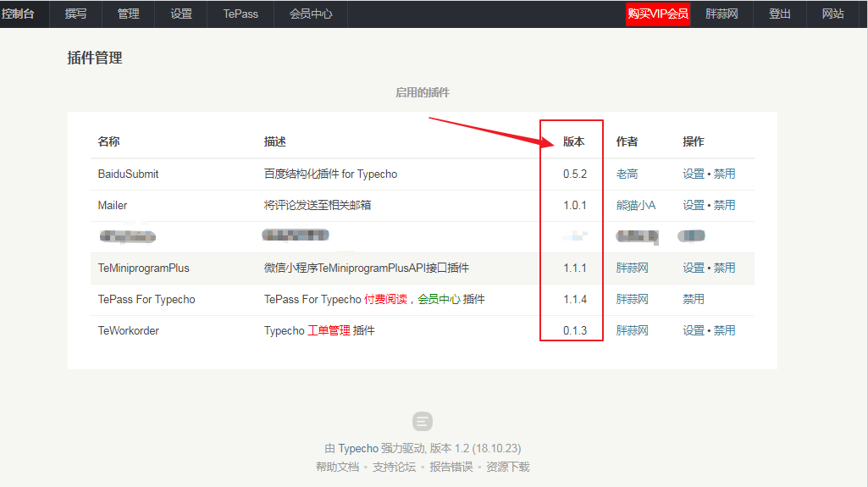The image size is (868, 487).
Task: Disable TePass For Typecho plugin
Action: coord(694,299)
